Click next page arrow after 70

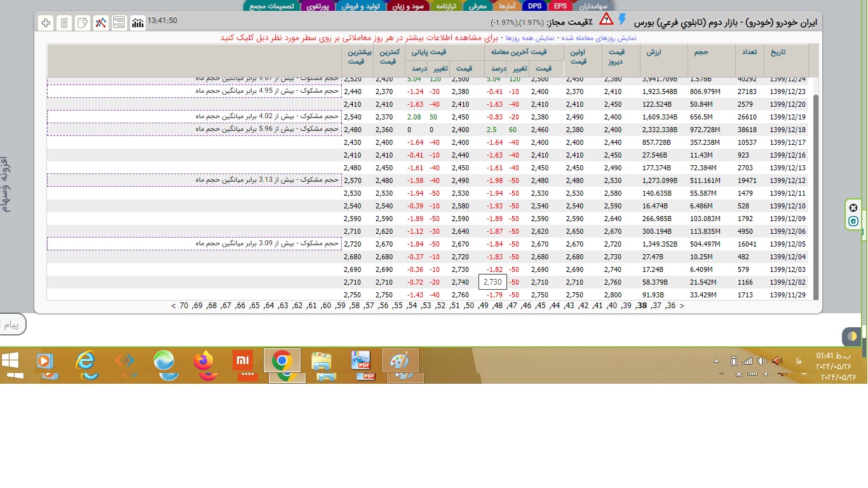(x=173, y=306)
